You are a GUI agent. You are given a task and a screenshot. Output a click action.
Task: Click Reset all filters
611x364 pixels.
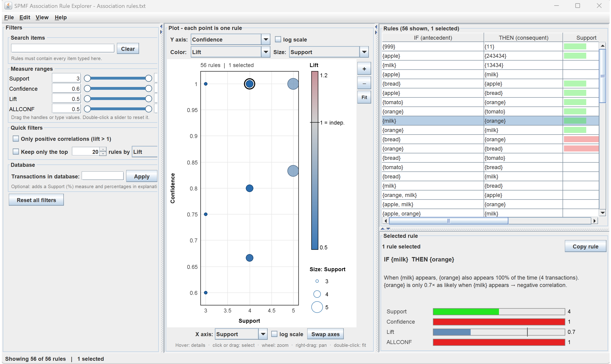pos(36,200)
